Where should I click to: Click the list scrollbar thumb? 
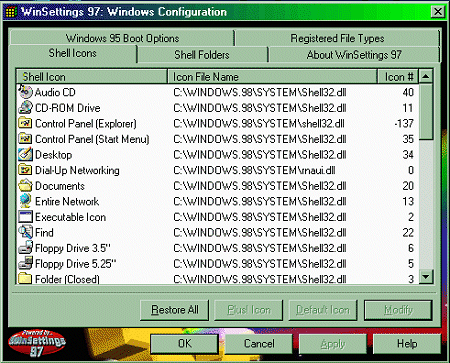[426, 111]
